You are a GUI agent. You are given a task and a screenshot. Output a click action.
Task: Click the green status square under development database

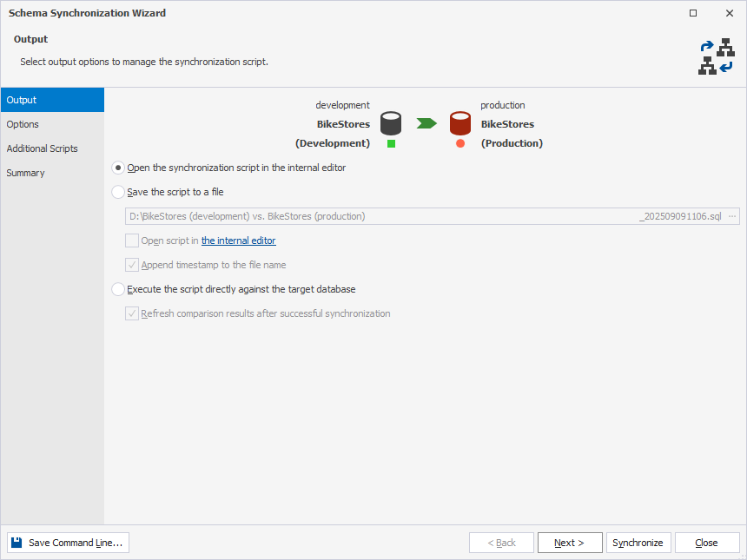(390, 144)
